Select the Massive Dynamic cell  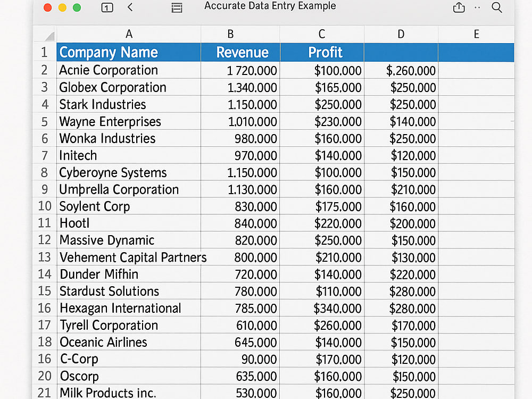click(129, 240)
